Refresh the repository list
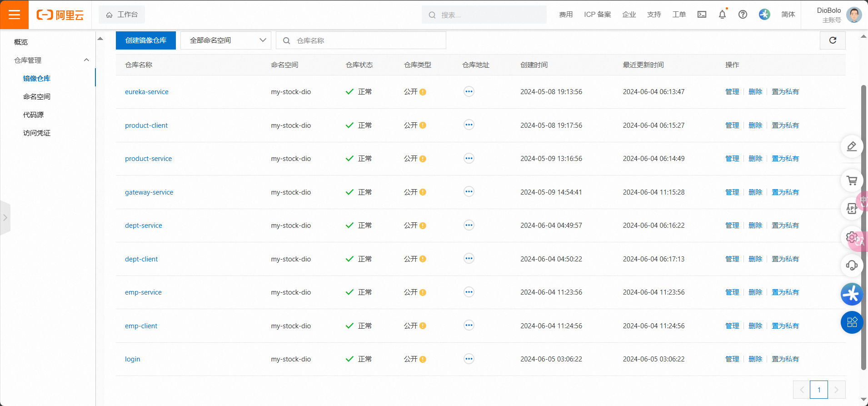The height and width of the screenshot is (406, 868). 833,40
